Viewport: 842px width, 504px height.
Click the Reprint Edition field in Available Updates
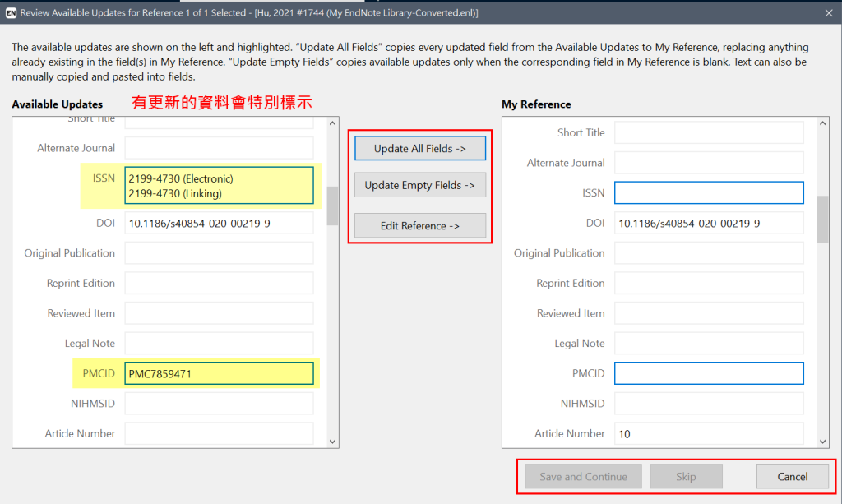pos(219,284)
